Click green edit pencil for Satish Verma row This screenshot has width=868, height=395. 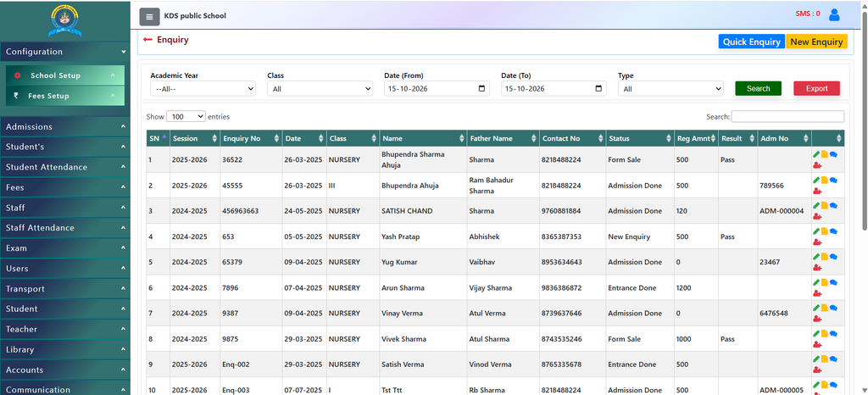pyautogui.click(x=816, y=359)
